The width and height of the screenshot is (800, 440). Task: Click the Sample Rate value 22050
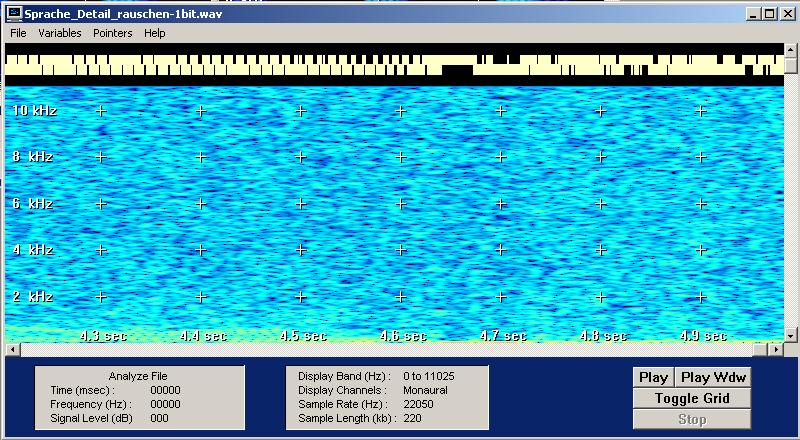coord(418,404)
